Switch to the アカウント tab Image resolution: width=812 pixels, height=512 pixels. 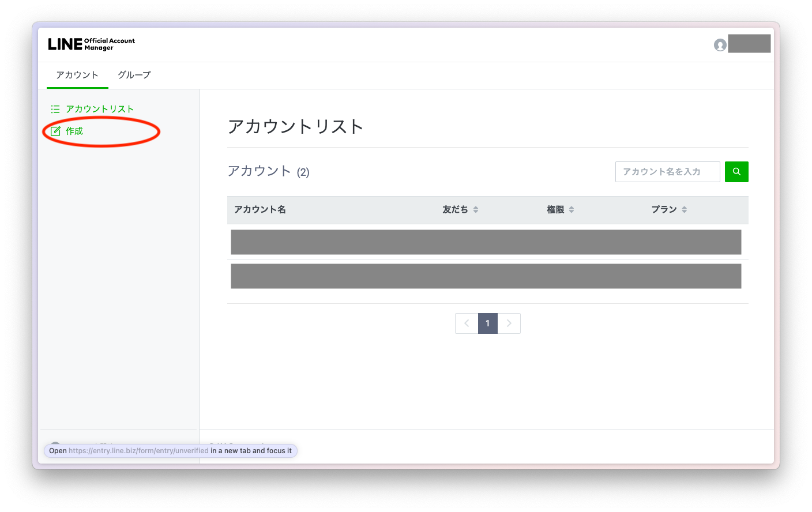click(77, 75)
